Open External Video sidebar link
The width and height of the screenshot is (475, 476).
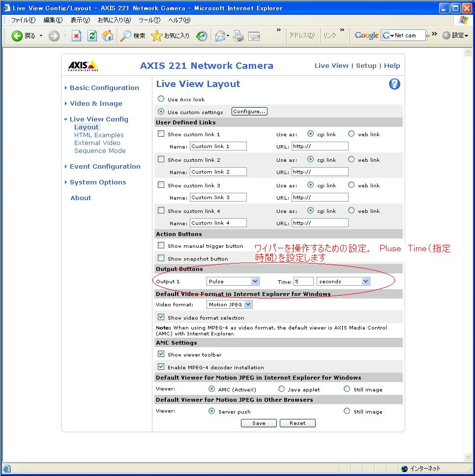97,143
